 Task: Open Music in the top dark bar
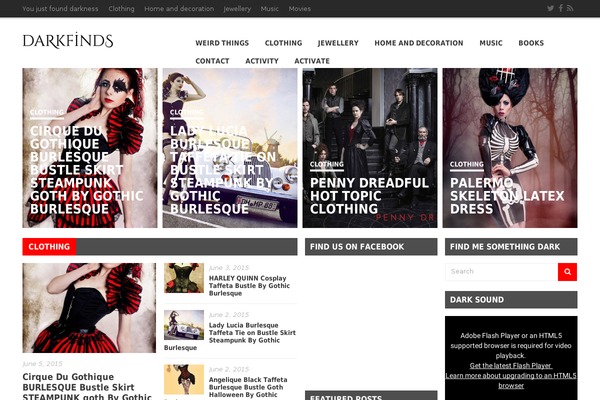[269, 8]
